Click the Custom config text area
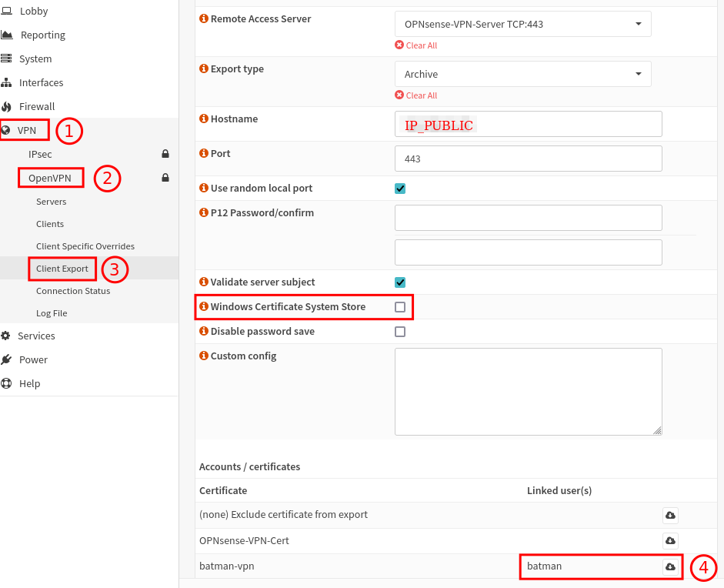724x588 pixels. (x=529, y=392)
